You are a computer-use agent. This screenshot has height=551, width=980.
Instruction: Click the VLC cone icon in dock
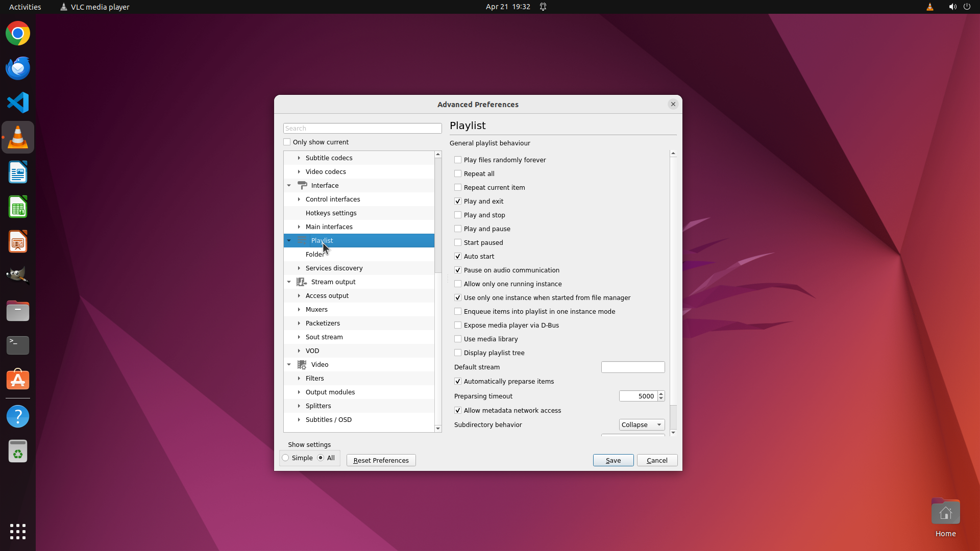point(18,137)
